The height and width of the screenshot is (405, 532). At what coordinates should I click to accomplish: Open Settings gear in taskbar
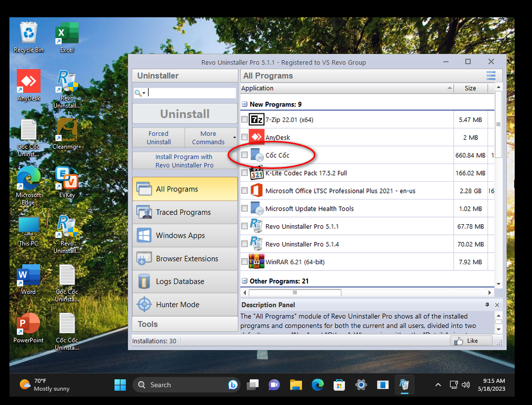point(361,385)
